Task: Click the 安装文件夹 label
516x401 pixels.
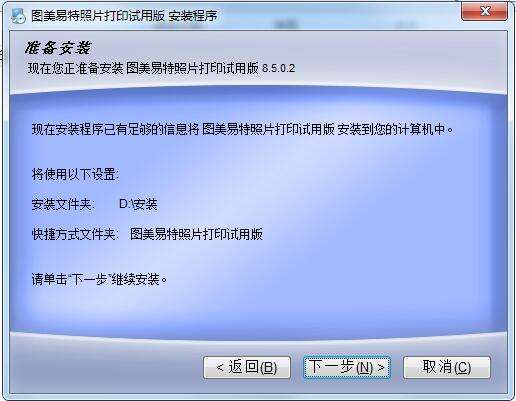Action: pyautogui.click(x=63, y=204)
